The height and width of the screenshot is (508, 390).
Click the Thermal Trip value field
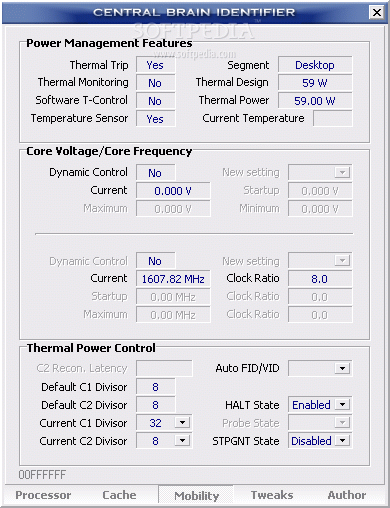click(155, 65)
